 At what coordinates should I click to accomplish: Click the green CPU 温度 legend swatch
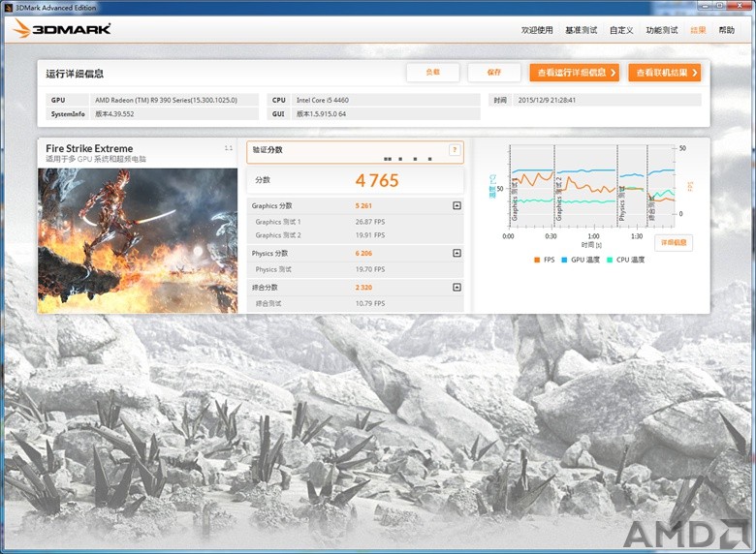tap(610, 260)
